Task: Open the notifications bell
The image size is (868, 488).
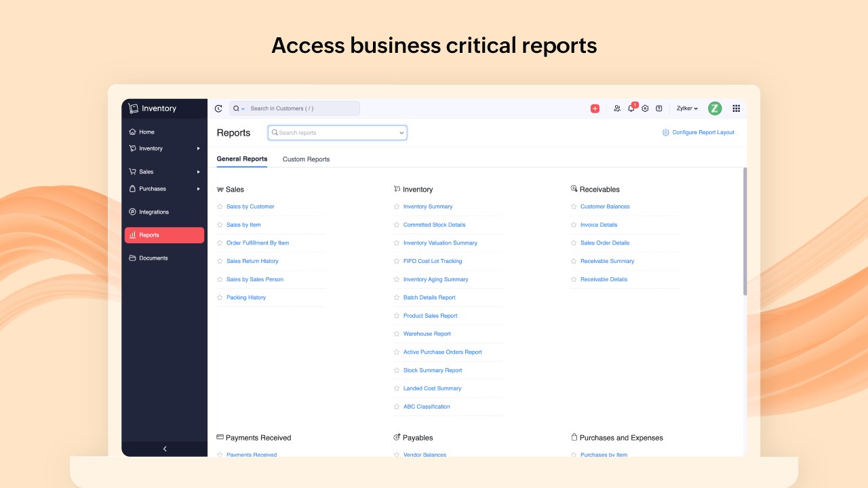Action: (x=631, y=108)
